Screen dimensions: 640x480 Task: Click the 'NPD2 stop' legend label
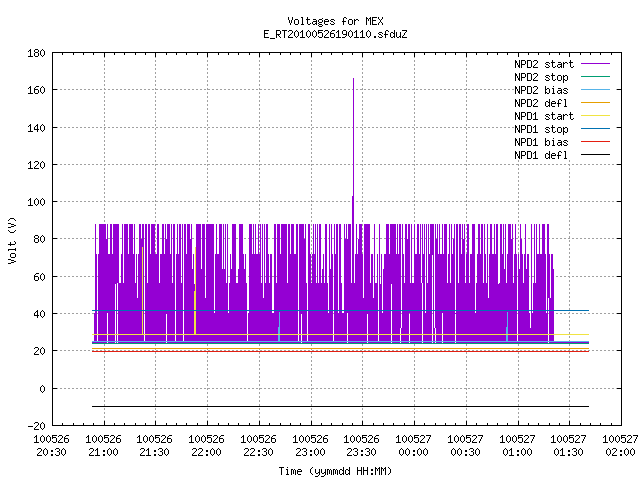[541, 77]
